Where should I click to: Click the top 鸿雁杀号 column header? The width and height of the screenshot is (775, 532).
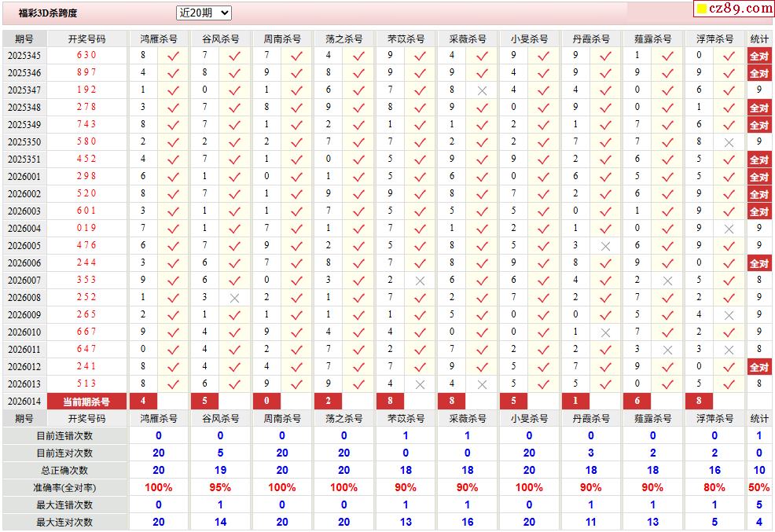coord(158,39)
